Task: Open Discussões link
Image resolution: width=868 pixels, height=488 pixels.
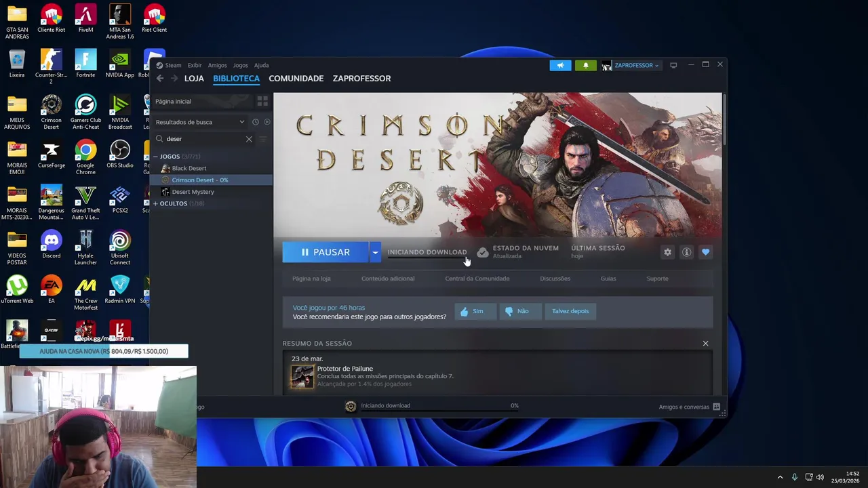Action: [555, 279]
